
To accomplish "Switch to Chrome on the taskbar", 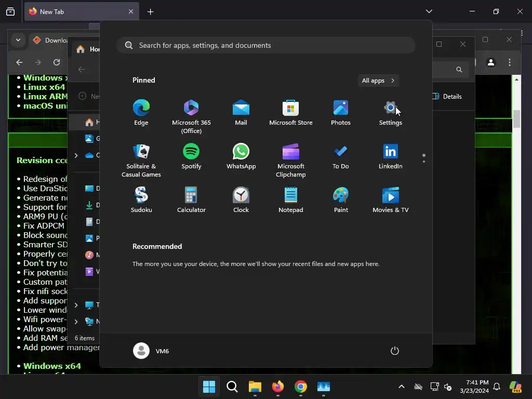I will coord(301,387).
